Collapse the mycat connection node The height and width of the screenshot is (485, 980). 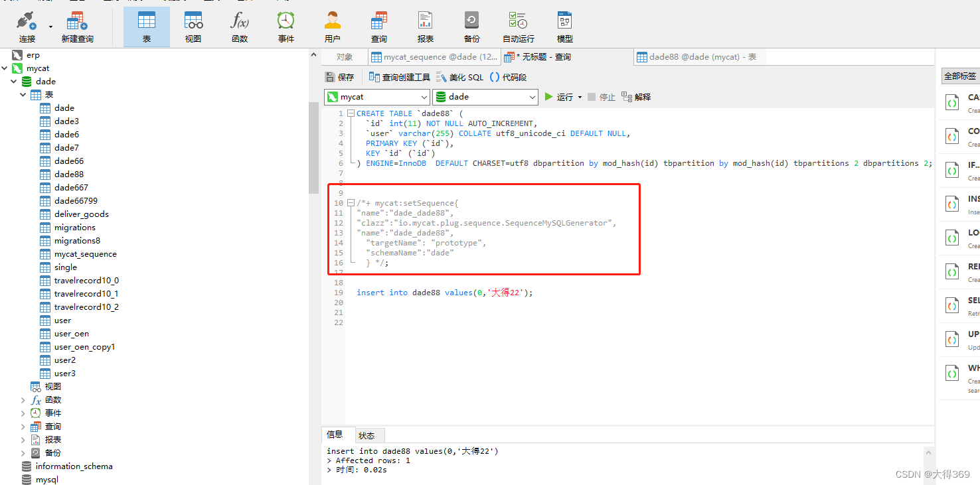pos(5,68)
